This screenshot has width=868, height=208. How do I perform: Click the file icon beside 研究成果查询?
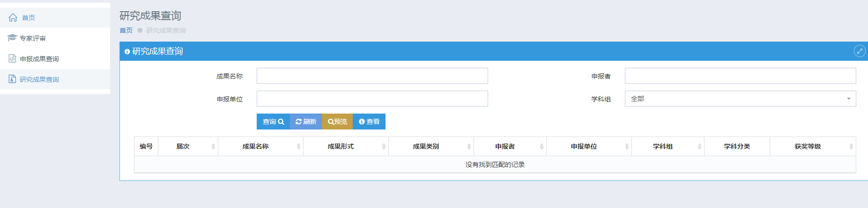12,79
